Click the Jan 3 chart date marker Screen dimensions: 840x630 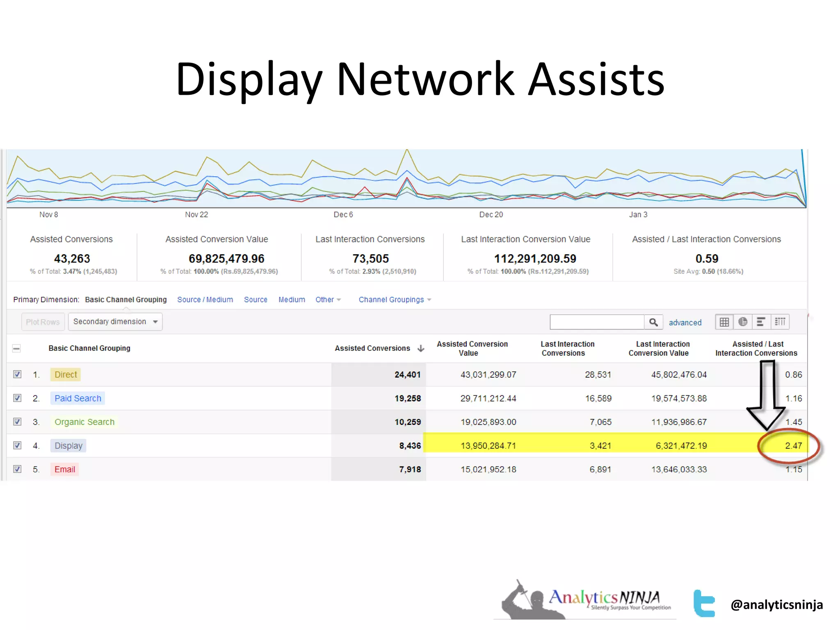coord(638,215)
